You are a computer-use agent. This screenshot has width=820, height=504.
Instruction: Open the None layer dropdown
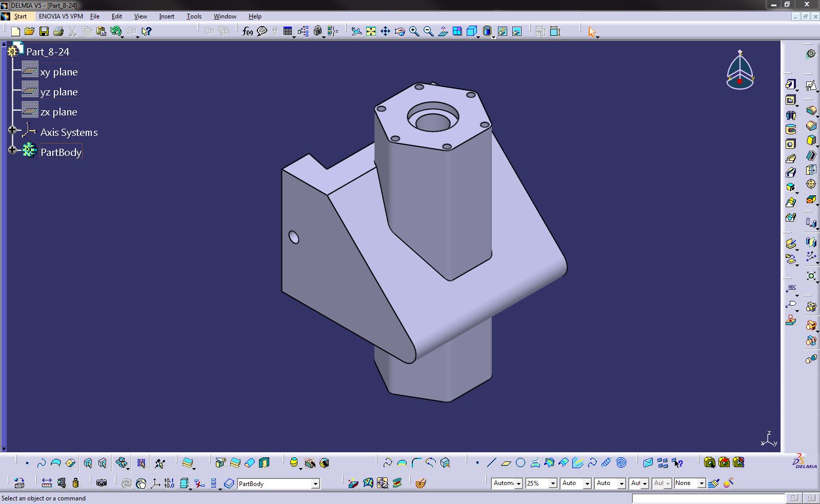[x=702, y=483]
